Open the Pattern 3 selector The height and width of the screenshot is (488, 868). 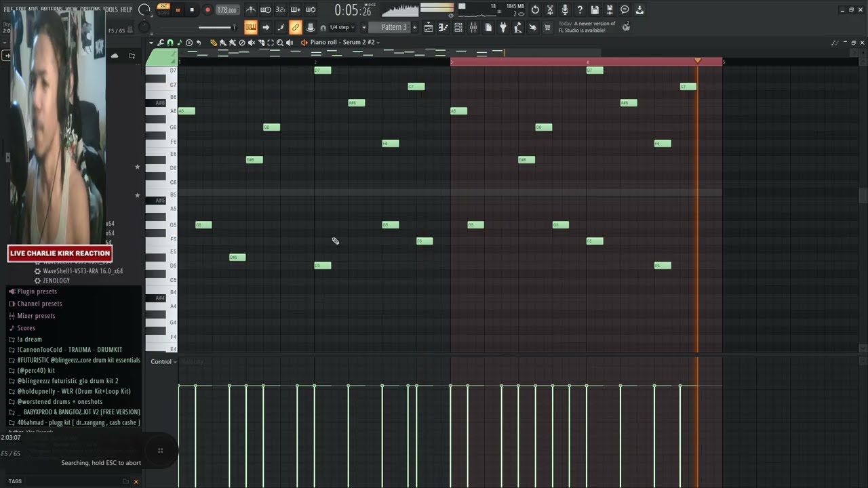click(x=394, y=27)
